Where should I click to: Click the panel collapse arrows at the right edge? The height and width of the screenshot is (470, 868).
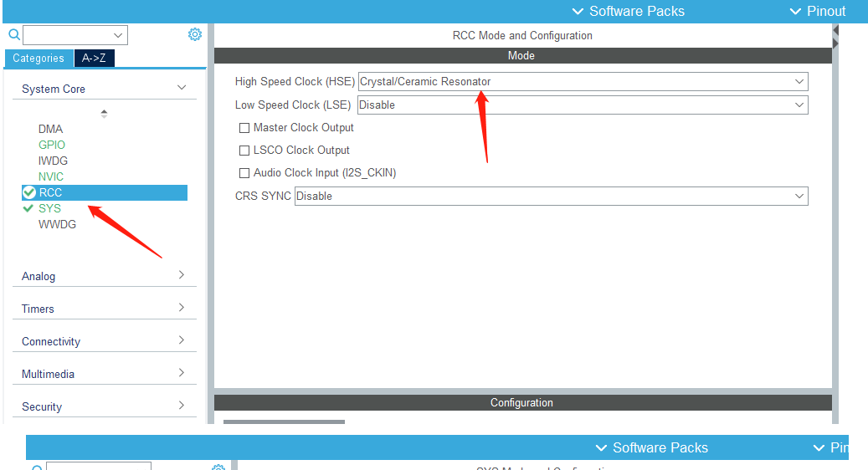(x=835, y=37)
